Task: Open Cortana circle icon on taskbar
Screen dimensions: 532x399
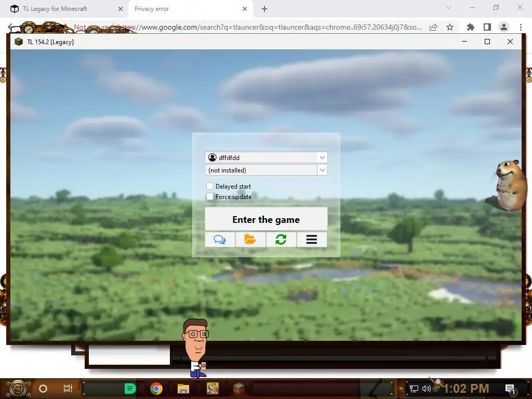Action: (x=43, y=389)
